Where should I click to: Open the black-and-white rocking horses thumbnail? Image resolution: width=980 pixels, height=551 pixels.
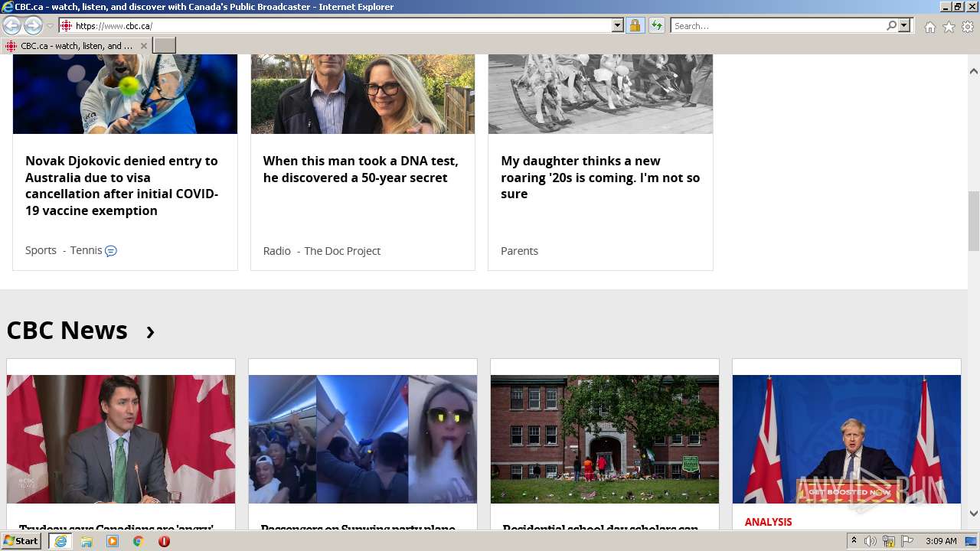[x=600, y=94]
